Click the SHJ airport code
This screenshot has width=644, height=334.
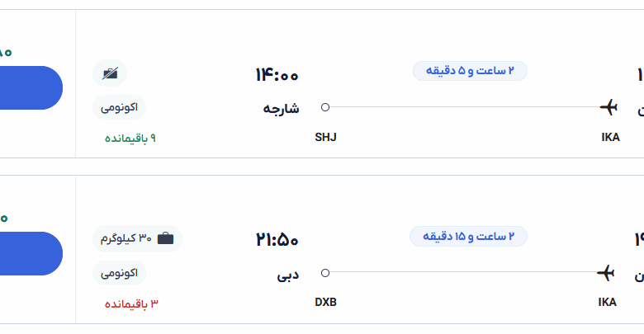click(326, 137)
